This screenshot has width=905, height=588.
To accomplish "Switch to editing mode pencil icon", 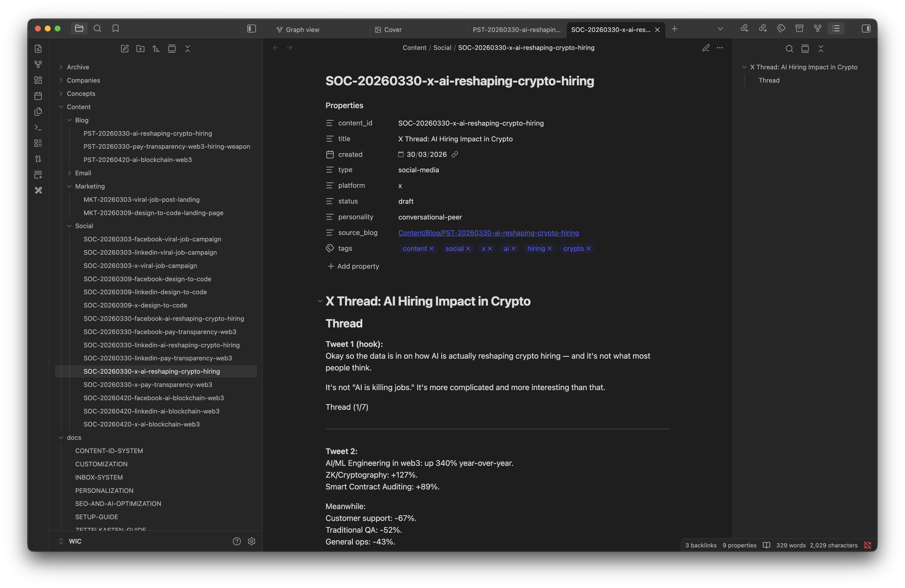I will point(706,48).
